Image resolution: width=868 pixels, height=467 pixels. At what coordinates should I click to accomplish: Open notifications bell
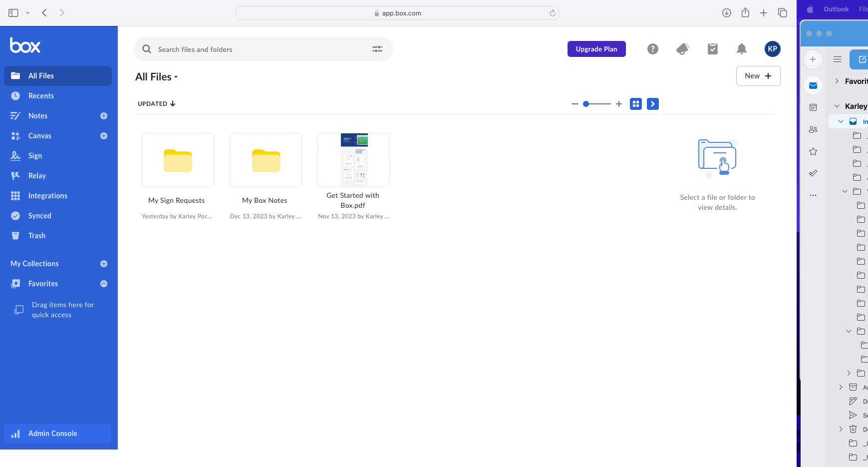(x=742, y=49)
